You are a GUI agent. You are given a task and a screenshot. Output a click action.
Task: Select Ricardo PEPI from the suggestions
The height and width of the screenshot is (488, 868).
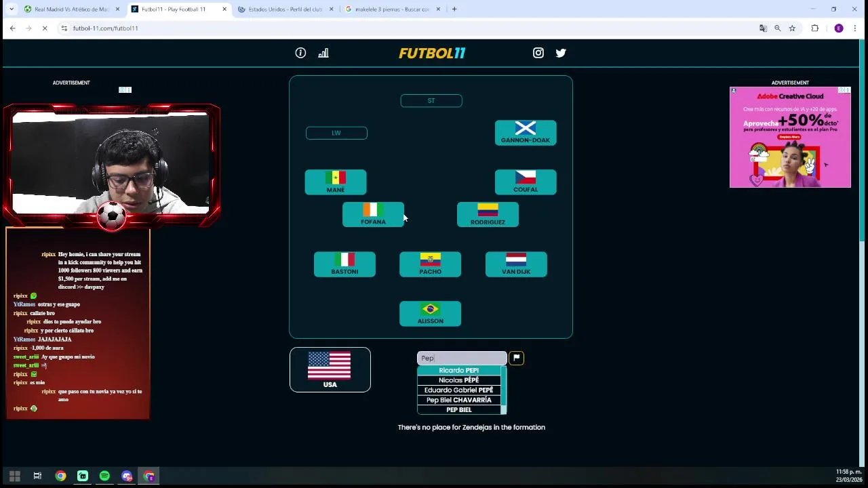[x=459, y=371]
